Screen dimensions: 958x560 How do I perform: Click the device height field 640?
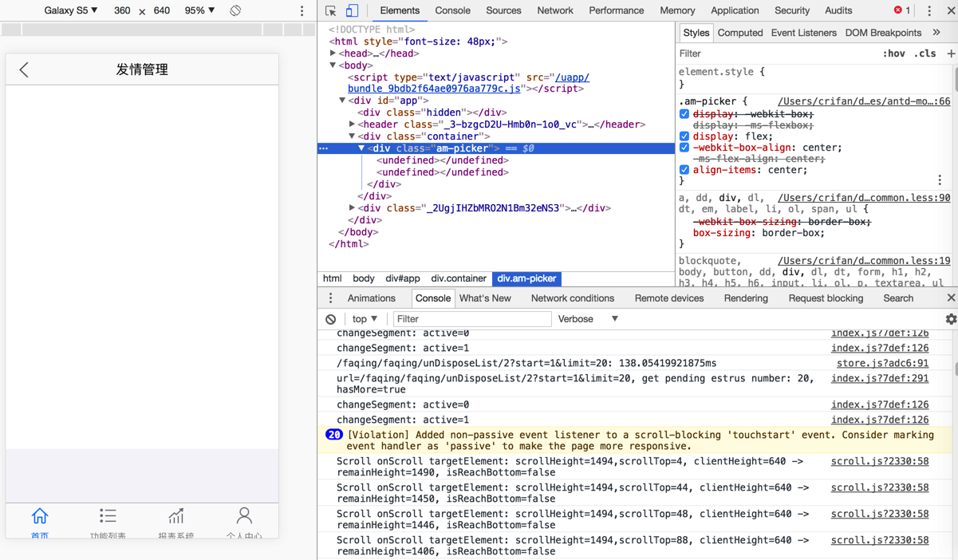click(x=162, y=10)
